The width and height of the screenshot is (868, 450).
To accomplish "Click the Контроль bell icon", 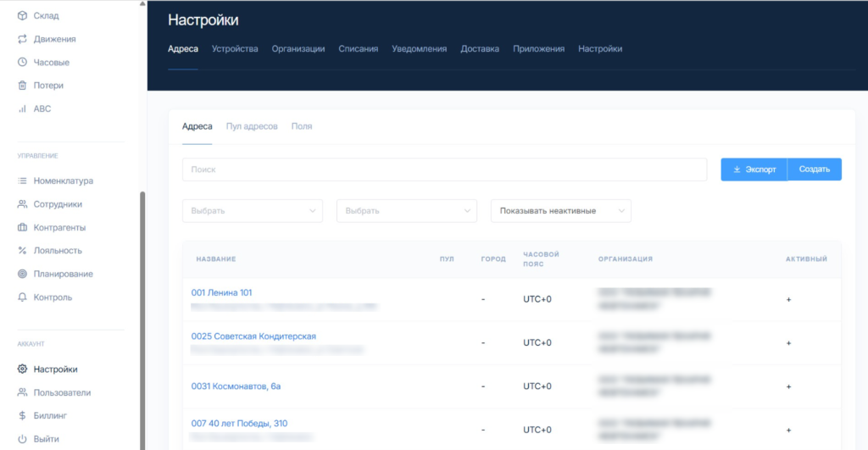I will point(23,297).
